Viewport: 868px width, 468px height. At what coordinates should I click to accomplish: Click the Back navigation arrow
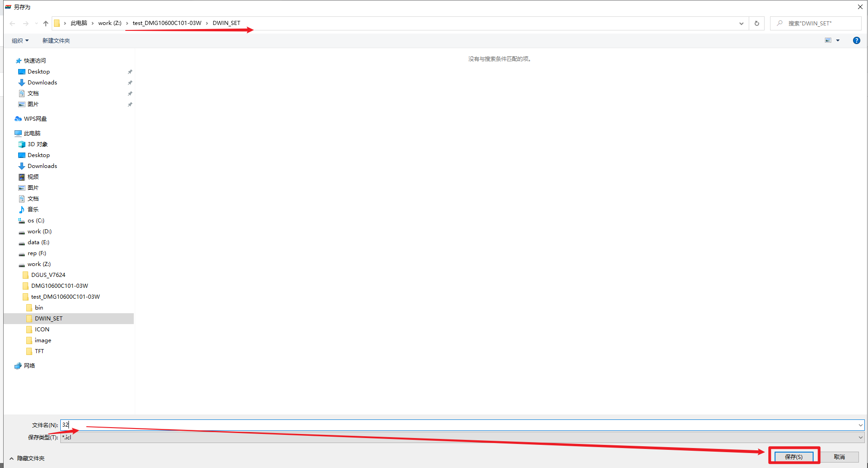(x=12, y=24)
